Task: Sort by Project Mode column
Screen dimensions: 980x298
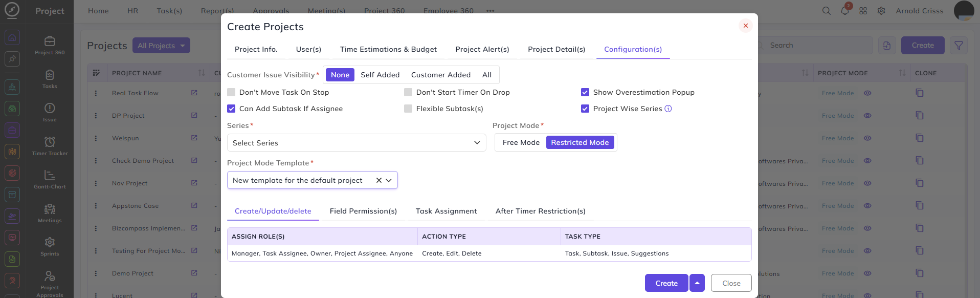Action: click(x=902, y=73)
